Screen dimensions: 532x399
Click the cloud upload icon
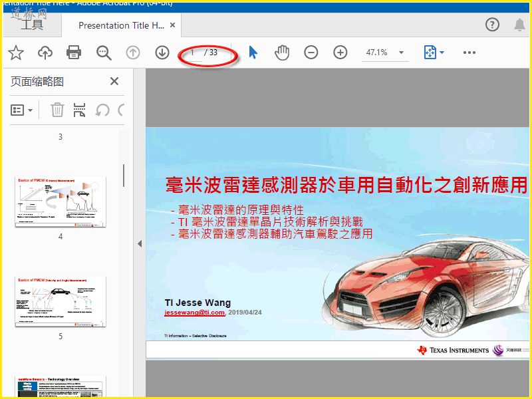click(x=45, y=53)
